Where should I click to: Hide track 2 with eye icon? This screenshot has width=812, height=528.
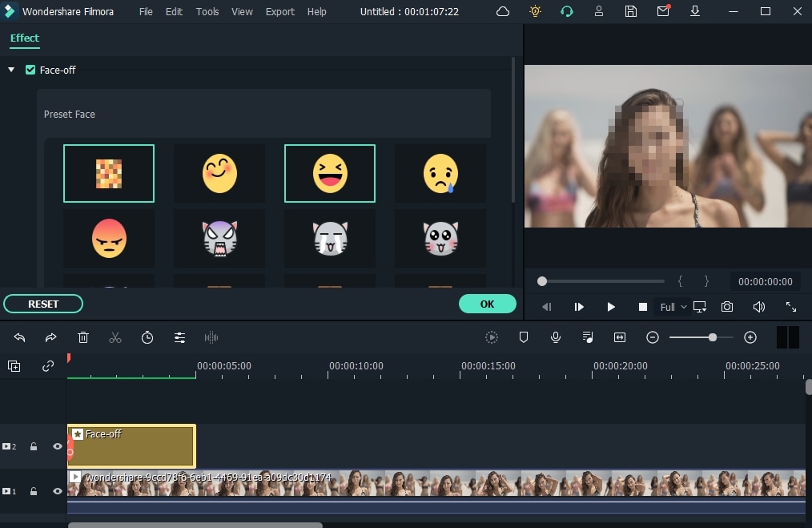tap(58, 446)
